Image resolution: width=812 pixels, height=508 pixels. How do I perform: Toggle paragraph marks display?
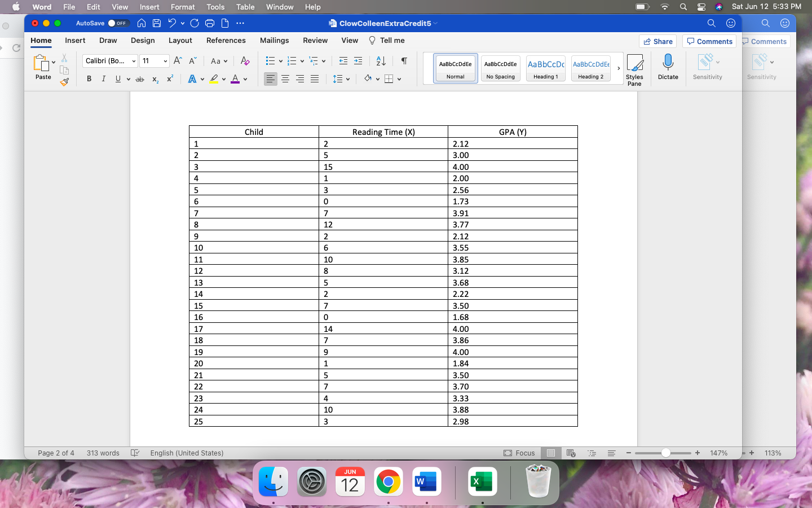404,61
